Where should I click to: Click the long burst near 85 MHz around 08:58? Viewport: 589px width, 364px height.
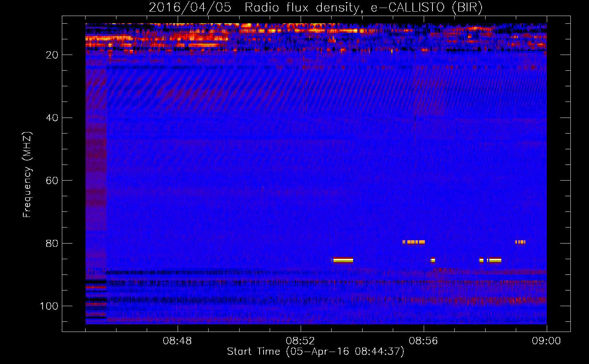(x=494, y=260)
